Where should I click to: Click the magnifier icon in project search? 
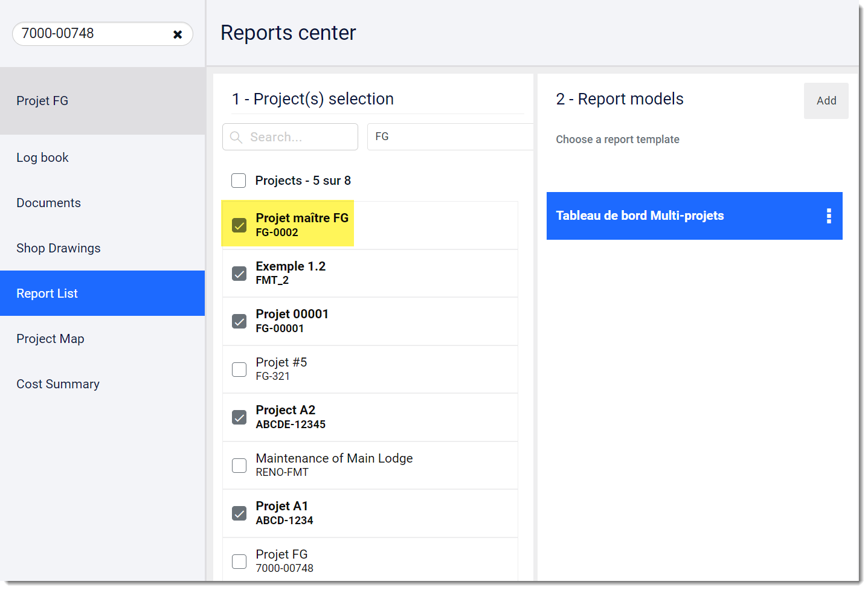[236, 136]
